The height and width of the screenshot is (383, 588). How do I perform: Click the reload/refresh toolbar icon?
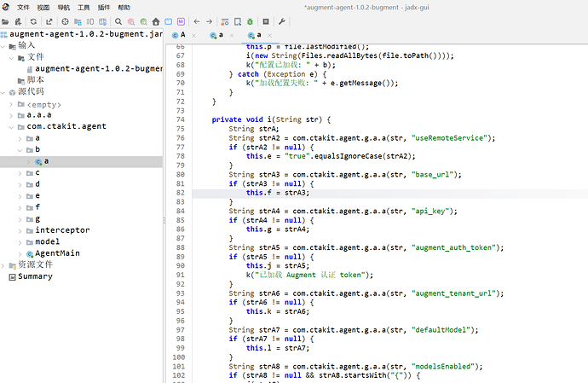[32, 20]
